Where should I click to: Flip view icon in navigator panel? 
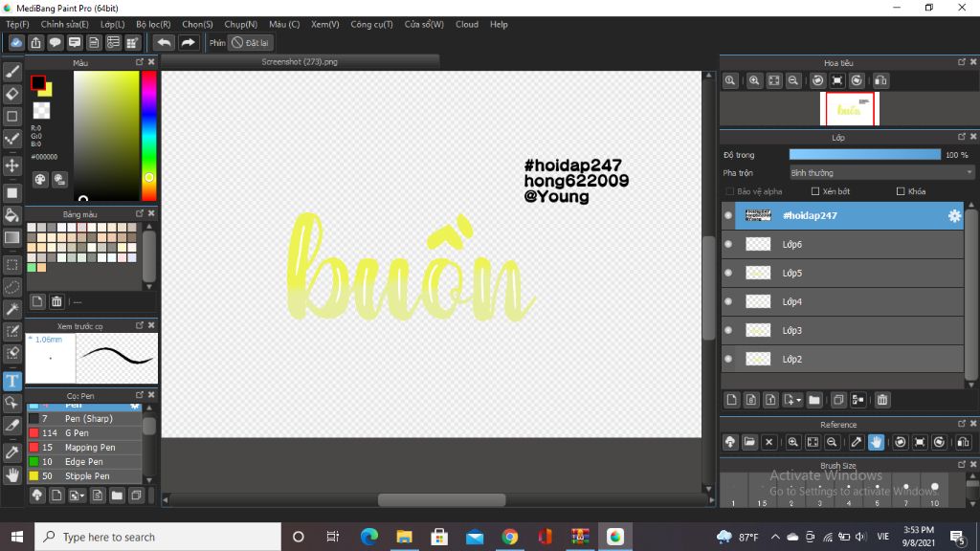tap(880, 80)
